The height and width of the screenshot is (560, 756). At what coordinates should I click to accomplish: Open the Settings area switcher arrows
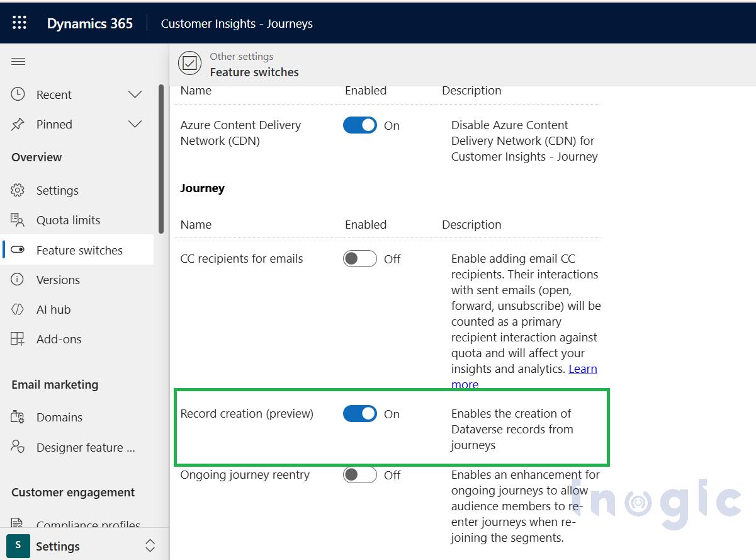[x=150, y=546]
